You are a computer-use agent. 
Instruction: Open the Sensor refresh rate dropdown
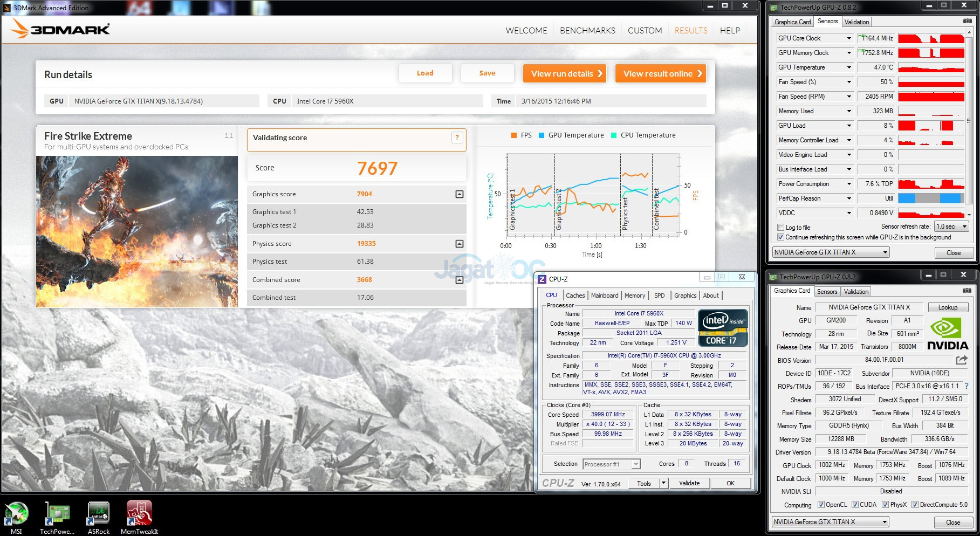pyautogui.click(x=951, y=226)
